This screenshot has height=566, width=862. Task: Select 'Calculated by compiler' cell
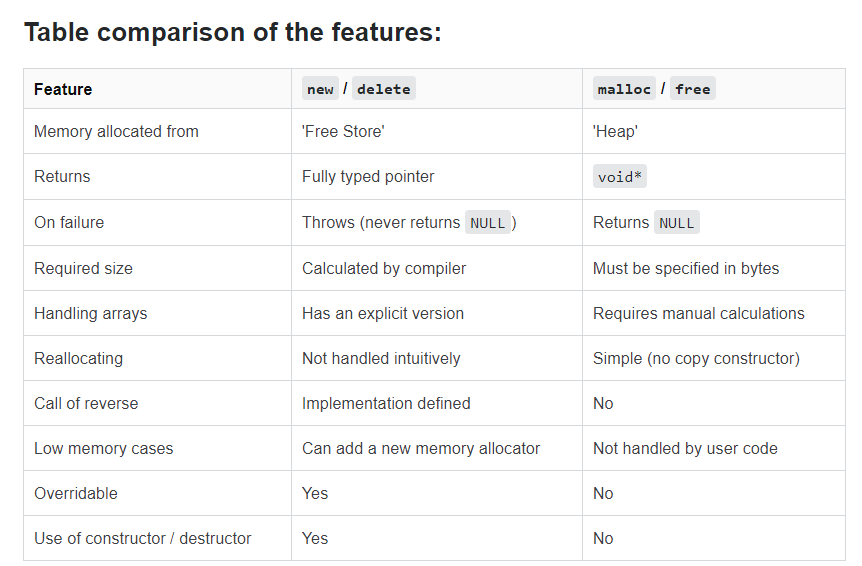tap(384, 268)
